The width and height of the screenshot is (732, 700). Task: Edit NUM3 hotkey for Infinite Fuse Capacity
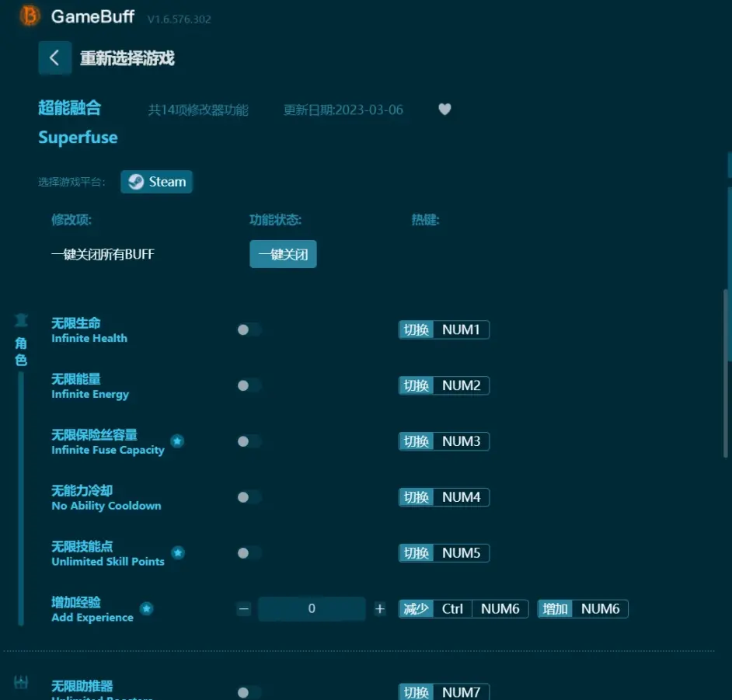[x=444, y=441]
